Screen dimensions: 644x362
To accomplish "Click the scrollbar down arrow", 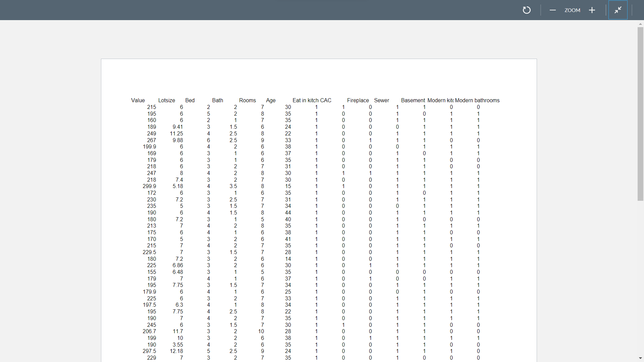I will 640,359.
